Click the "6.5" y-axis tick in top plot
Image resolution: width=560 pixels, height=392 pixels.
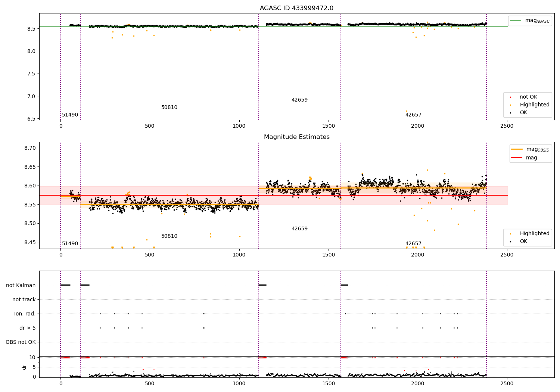32,119
